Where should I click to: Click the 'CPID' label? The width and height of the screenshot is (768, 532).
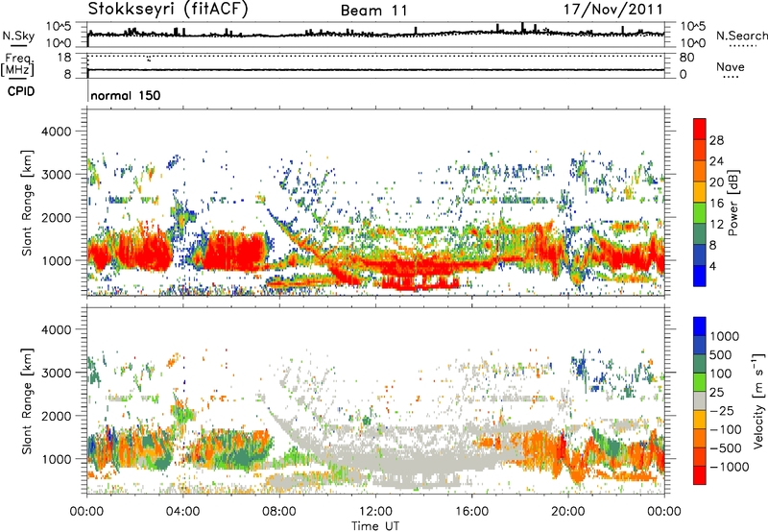click(21, 91)
